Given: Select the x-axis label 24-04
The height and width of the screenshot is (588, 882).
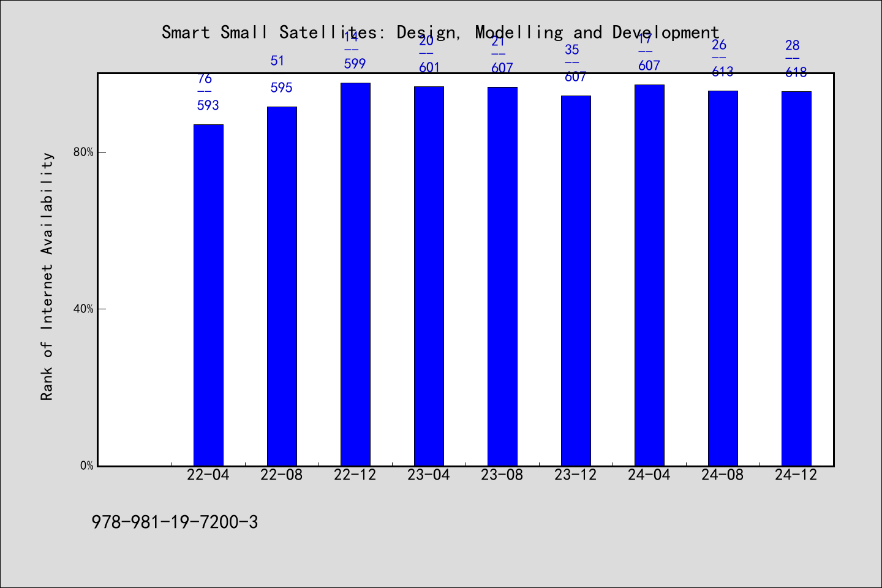Looking at the screenshot, I should (x=649, y=475).
